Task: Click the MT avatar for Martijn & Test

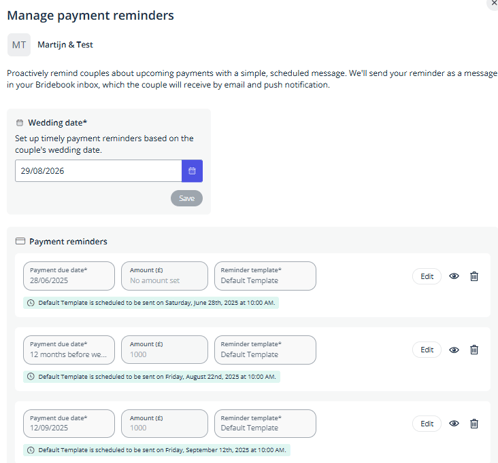Action: point(19,45)
